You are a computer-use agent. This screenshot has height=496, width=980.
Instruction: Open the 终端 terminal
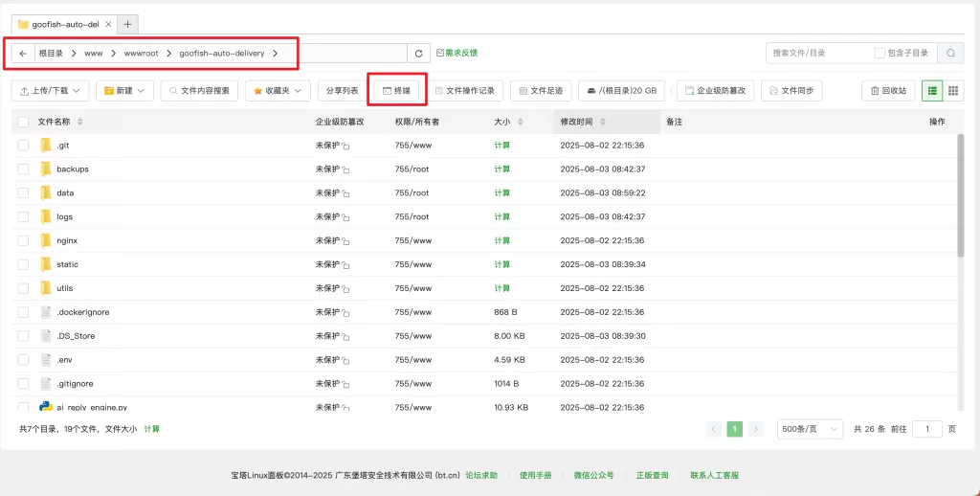(x=396, y=91)
